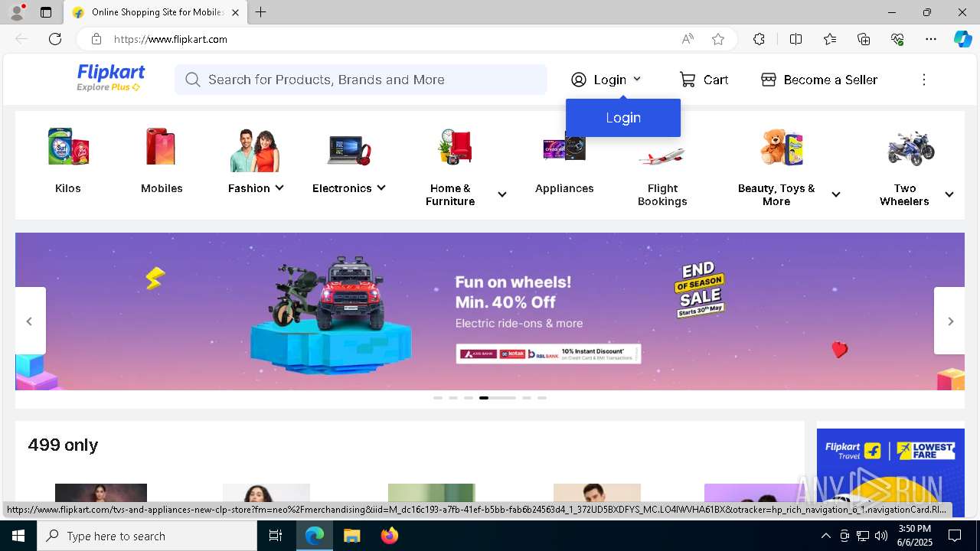Open browser Extensions
980x551 pixels.
pyautogui.click(x=759, y=39)
